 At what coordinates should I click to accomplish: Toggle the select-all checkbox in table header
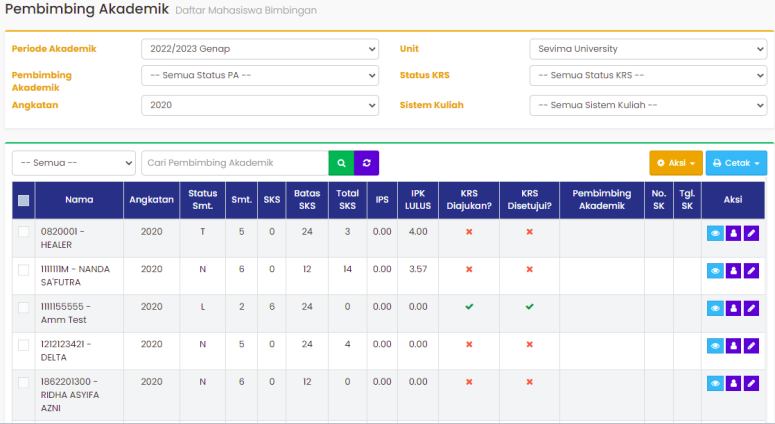tap(23, 200)
